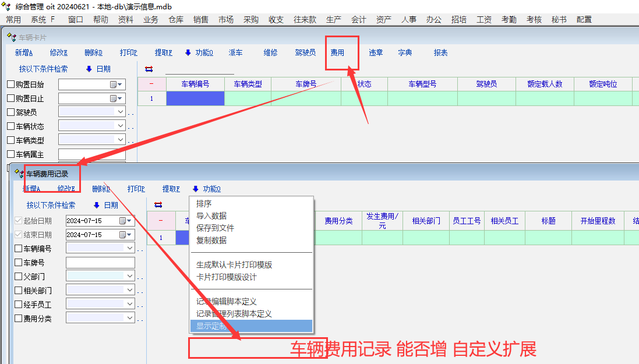Click the swap-arrows icon in the 车辆费用记录 window

(x=158, y=205)
